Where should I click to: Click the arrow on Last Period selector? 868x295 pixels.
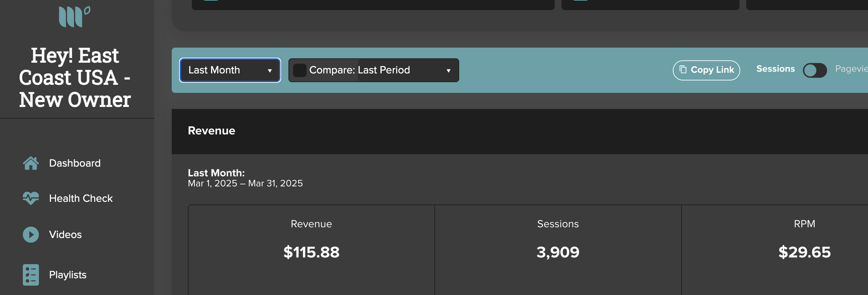pyautogui.click(x=448, y=71)
